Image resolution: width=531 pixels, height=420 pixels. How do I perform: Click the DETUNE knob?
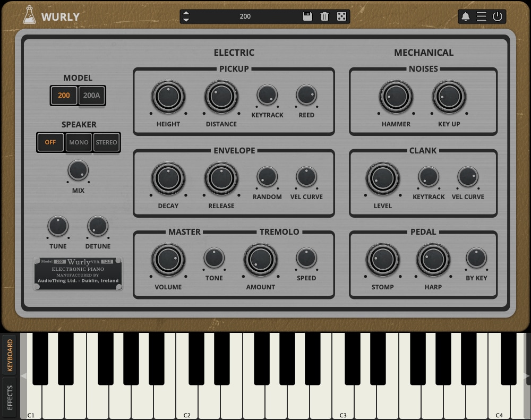click(98, 226)
